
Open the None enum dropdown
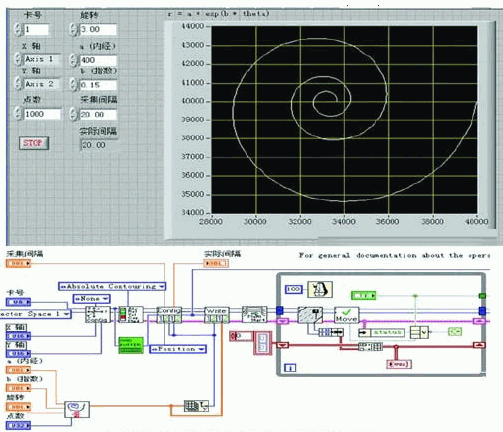coord(91,299)
